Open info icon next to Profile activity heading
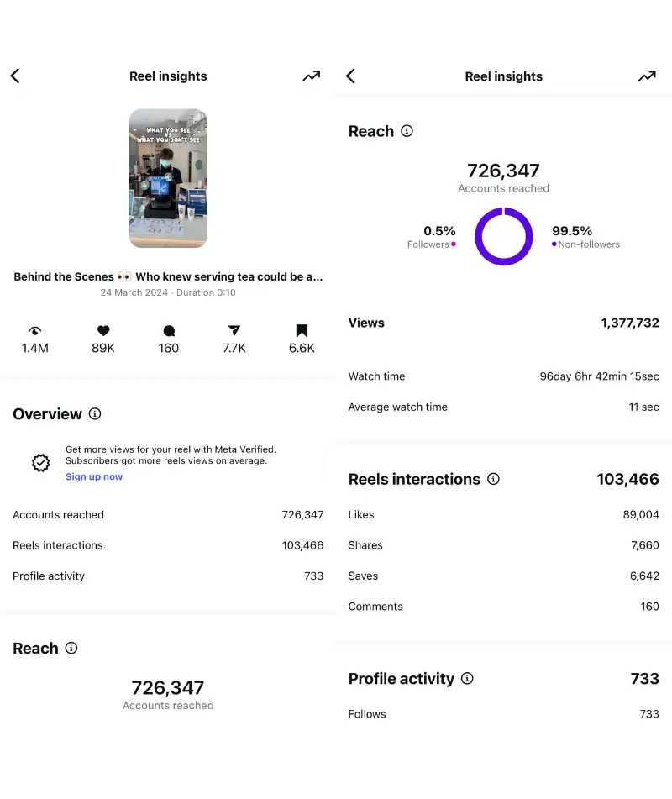 [468, 679]
